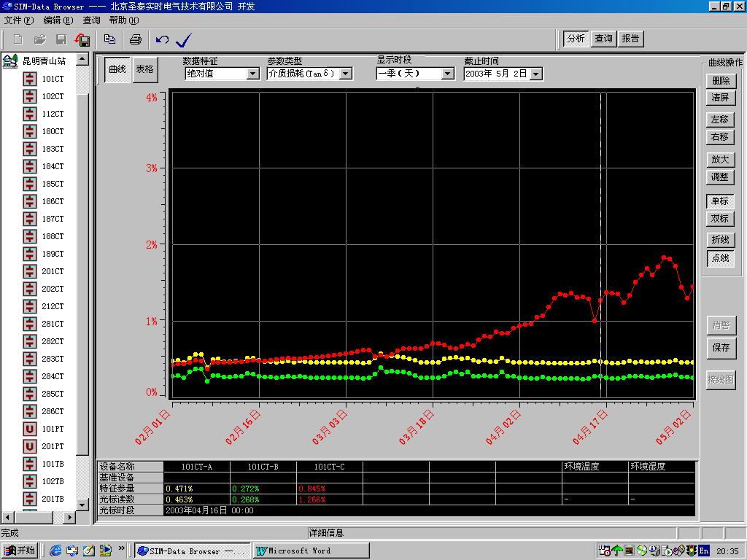
Task: Click the 删除 delete curve button
Action: (721, 80)
